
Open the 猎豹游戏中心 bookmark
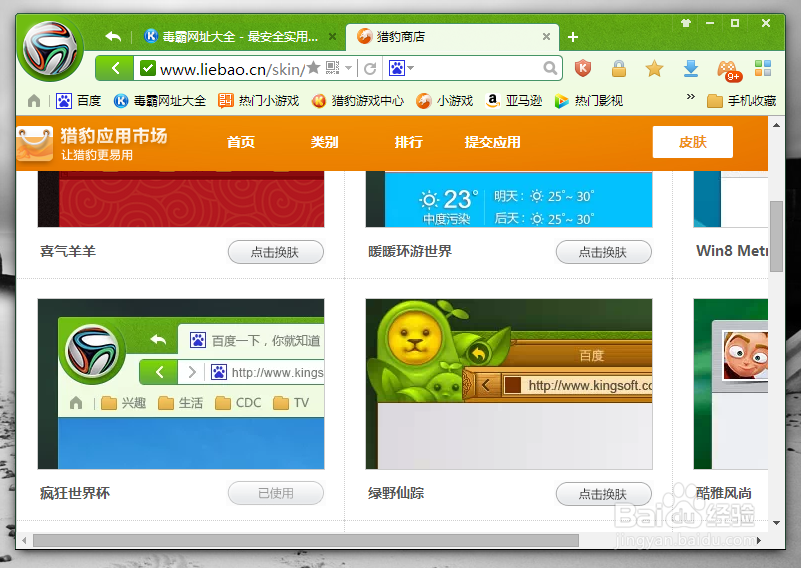(x=358, y=101)
